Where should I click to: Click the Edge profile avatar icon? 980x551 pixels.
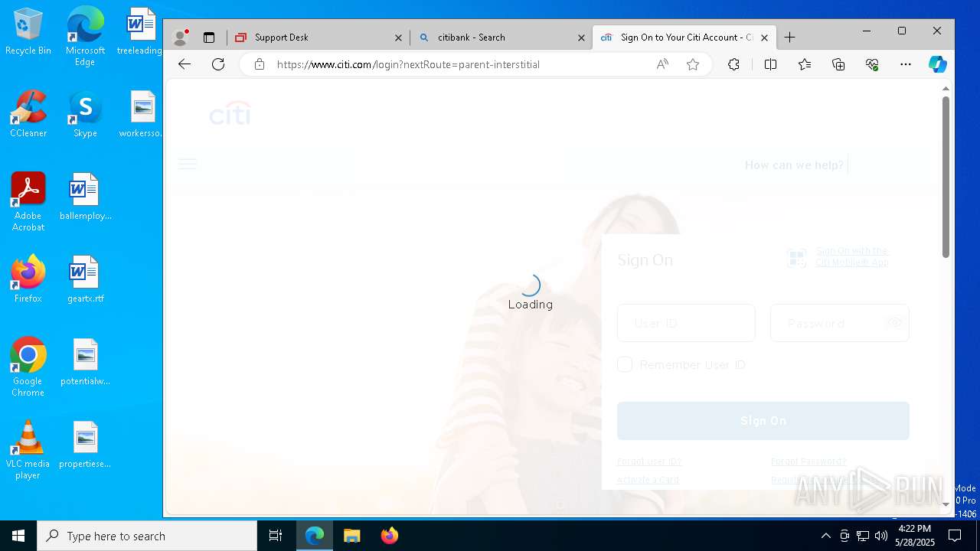tap(181, 37)
